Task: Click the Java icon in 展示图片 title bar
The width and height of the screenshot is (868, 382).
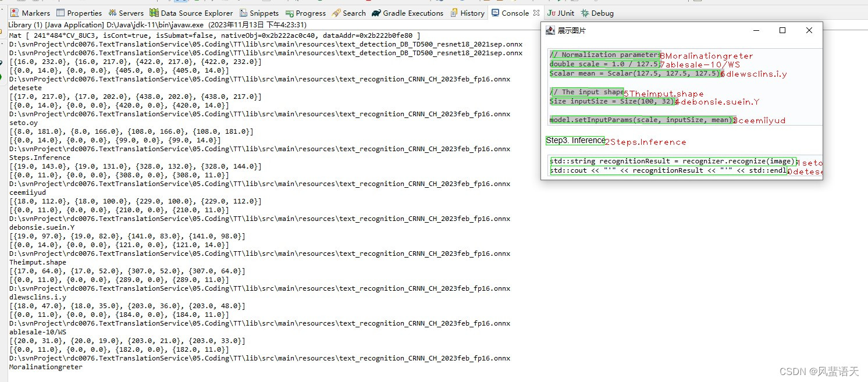Action: pos(550,30)
